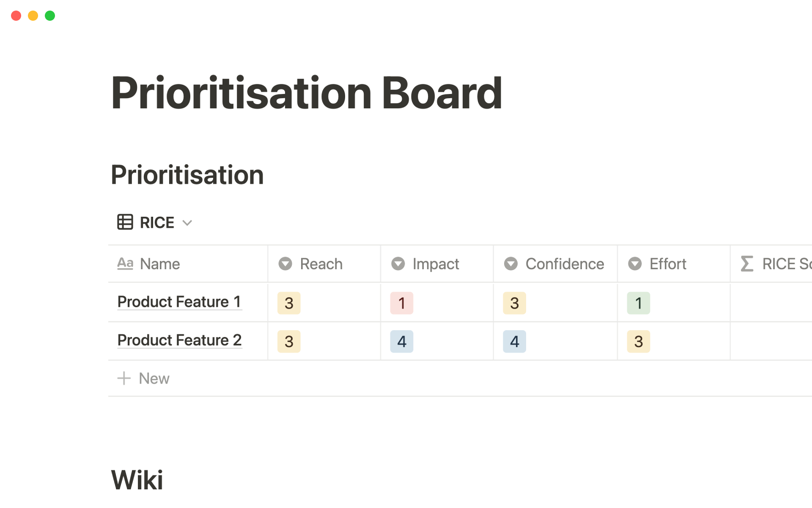Click the plus icon to add row
Image resolution: width=812 pixels, height=508 pixels.
[124, 378]
